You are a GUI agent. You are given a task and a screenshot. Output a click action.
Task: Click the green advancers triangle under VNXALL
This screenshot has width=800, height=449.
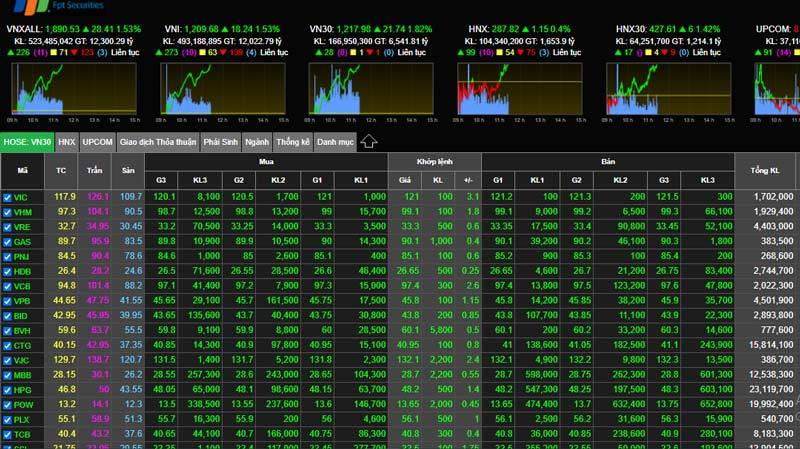pyautogui.click(x=9, y=49)
